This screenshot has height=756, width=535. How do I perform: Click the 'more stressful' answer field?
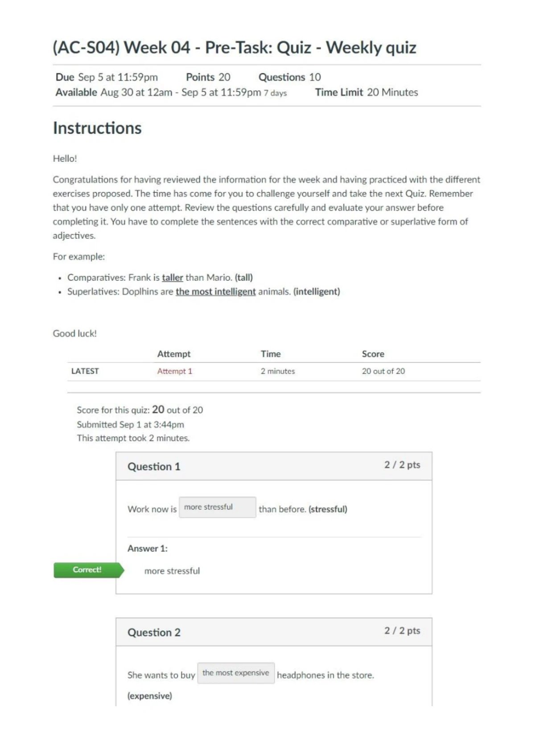click(218, 507)
